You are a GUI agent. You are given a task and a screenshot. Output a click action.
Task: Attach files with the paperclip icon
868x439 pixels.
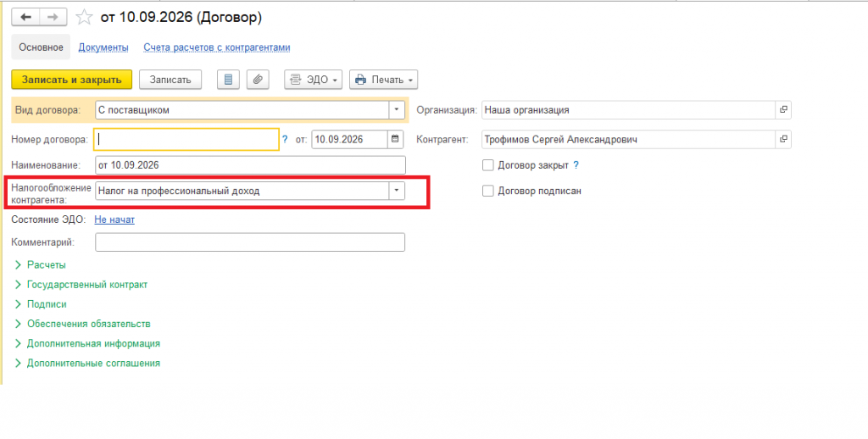coord(258,80)
